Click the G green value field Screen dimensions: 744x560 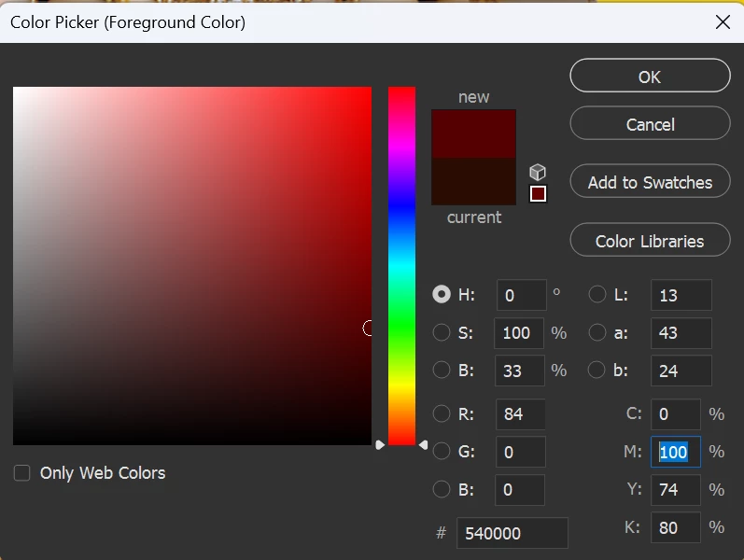coord(520,452)
